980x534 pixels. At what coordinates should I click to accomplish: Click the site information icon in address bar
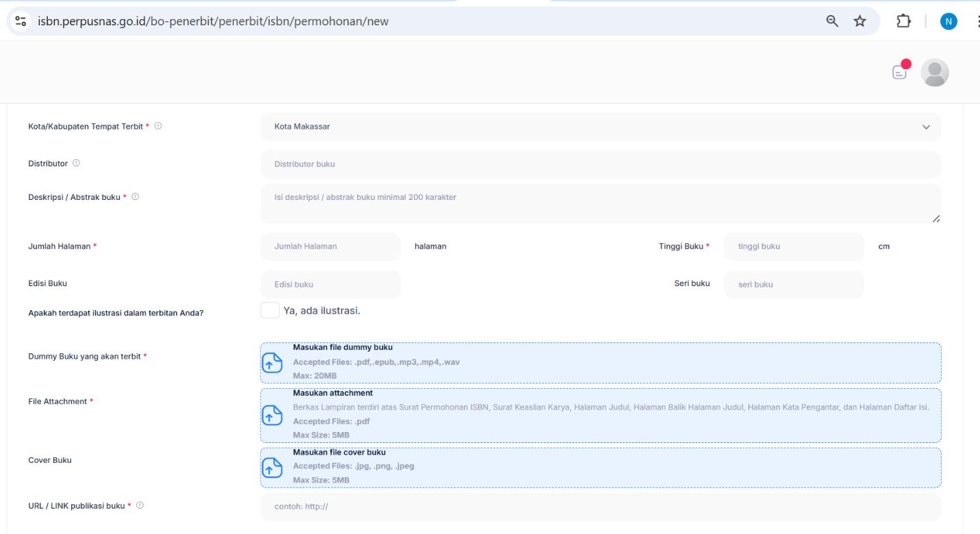(x=21, y=21)
